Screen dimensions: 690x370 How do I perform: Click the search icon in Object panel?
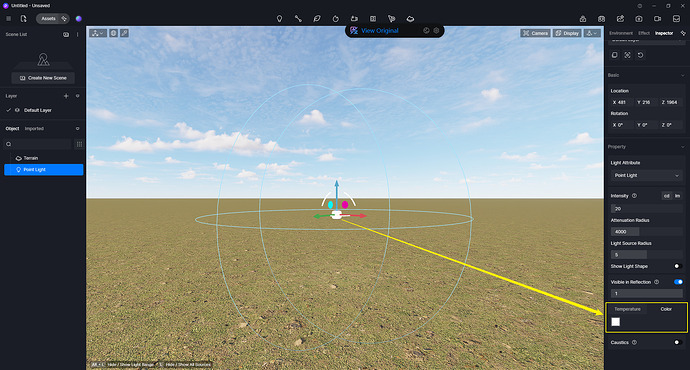pos(9,144)
